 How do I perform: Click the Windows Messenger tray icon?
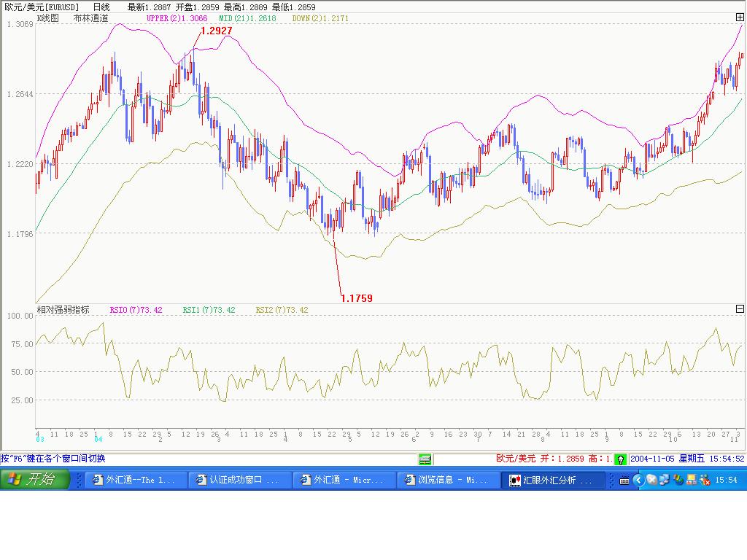click(678, 480)
